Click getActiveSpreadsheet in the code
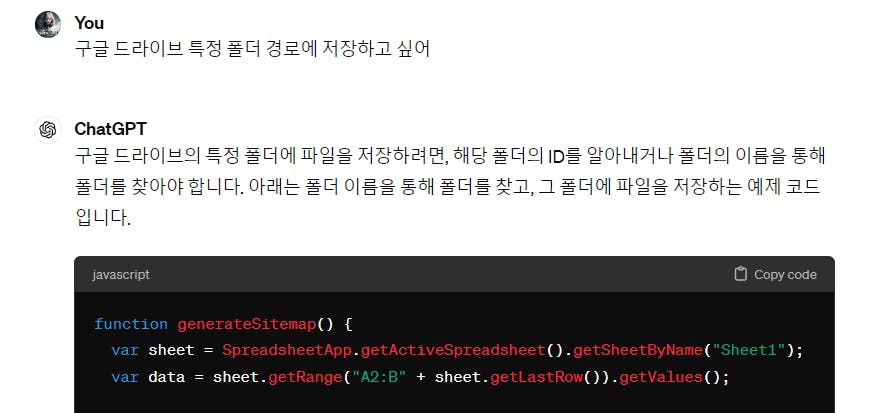The width and height of the screenshot is (882, 413). click(453, 350)
